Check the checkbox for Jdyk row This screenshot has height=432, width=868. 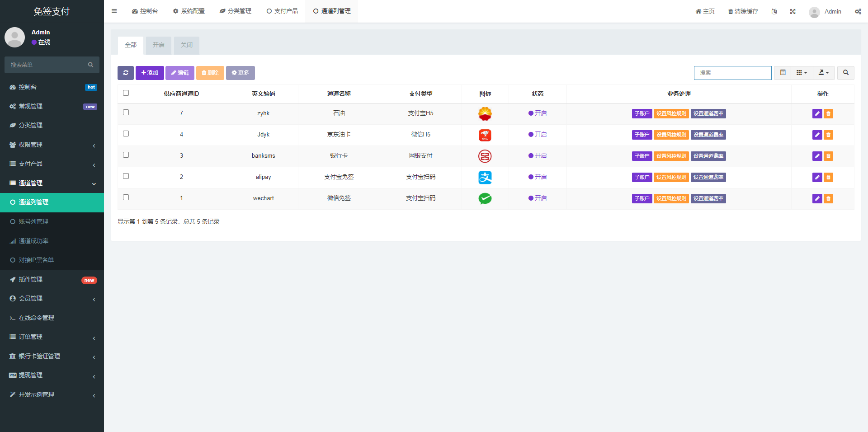click(126, 133)
